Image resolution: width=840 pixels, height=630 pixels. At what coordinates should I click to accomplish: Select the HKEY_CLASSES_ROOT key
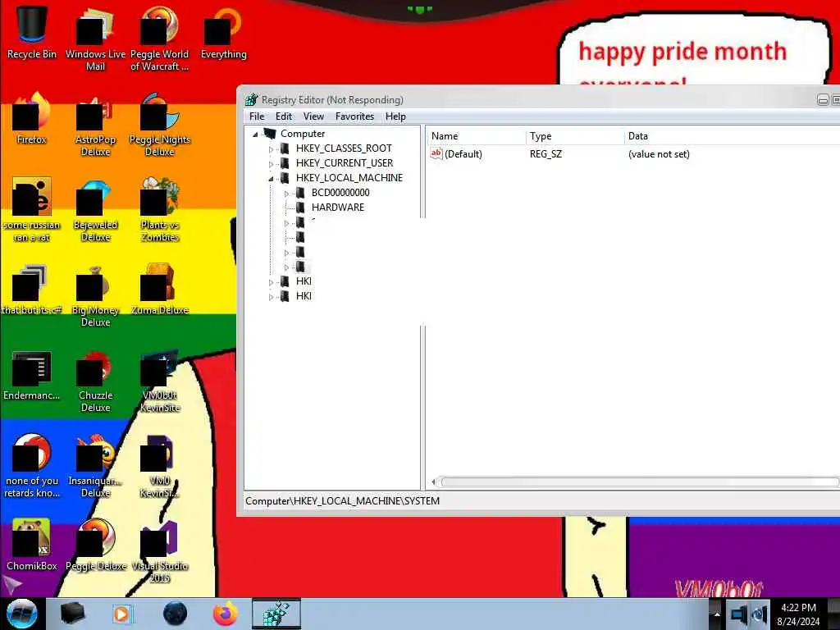(x=344, y=148)
